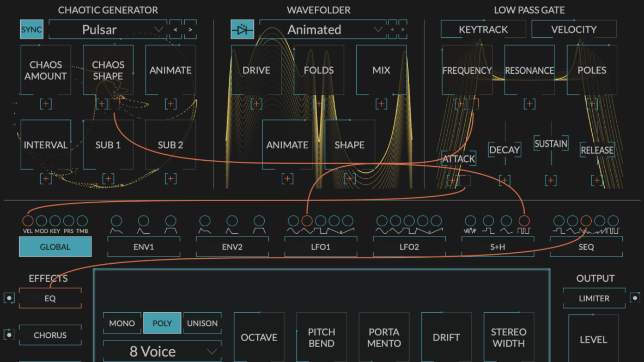This screenshot has width=644, height=362.
Task: Select LFO1 sine wave output circle
Action: pyautogui.click(x=293, y=221)
